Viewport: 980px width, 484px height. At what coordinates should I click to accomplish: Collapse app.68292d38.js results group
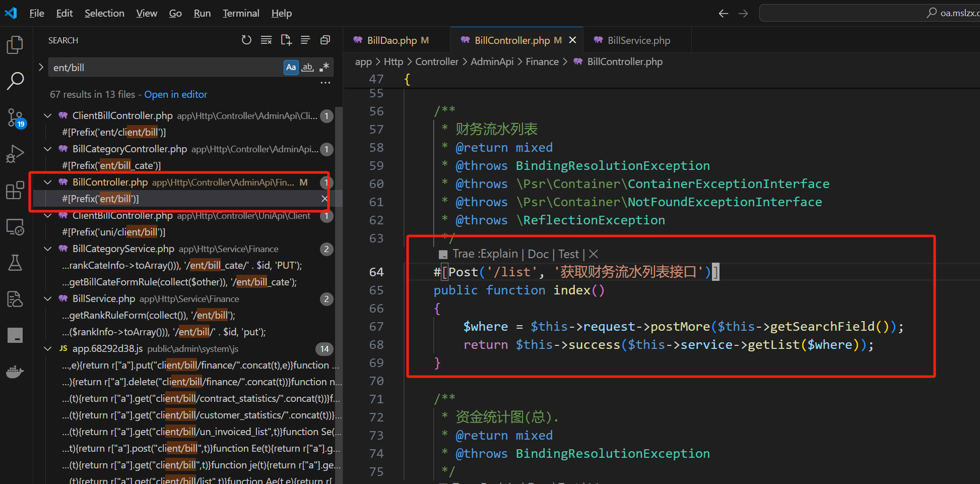48,348
